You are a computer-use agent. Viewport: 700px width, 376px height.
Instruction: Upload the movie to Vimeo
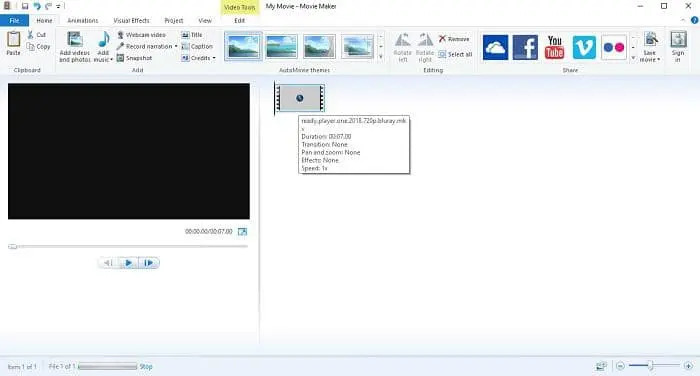click(584, 47)
